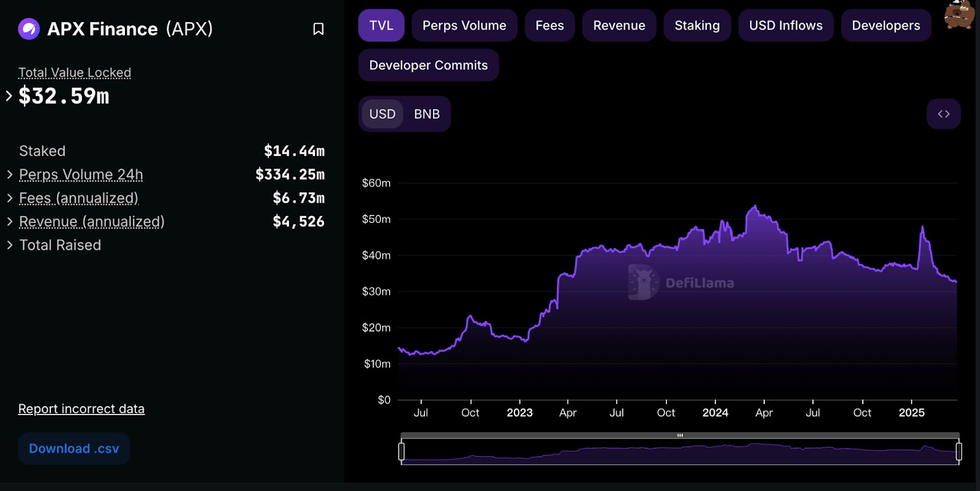Expand Perps Volume 24h details
980x491 pixels.
point(10,174)
